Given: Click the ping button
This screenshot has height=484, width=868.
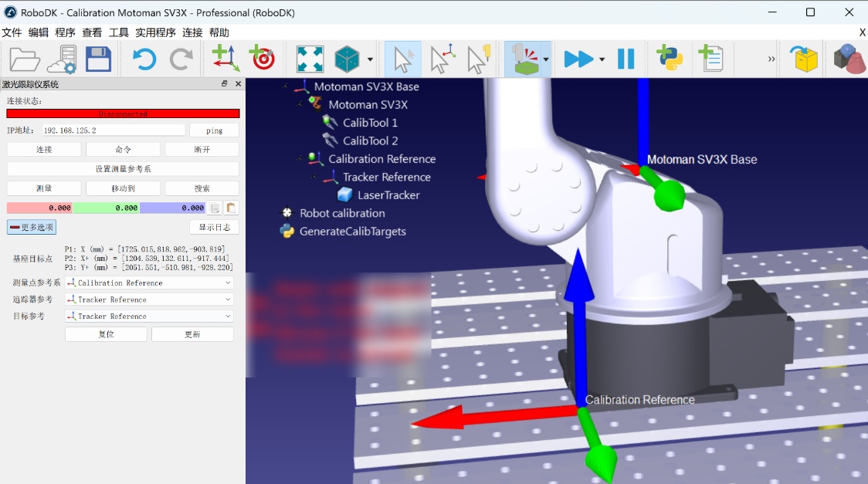Looking at the screenshot, I should [214, 130].
